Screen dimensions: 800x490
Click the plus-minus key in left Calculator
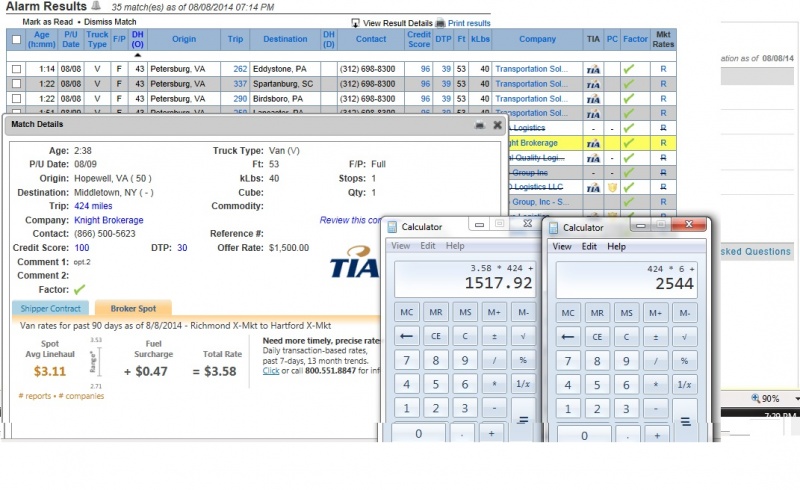click(494, 336)
